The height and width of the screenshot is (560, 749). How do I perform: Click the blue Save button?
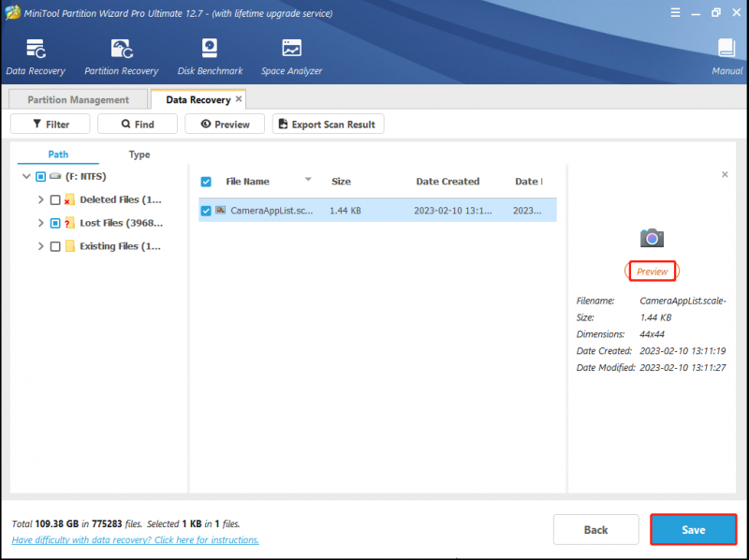tap(693, 529)
